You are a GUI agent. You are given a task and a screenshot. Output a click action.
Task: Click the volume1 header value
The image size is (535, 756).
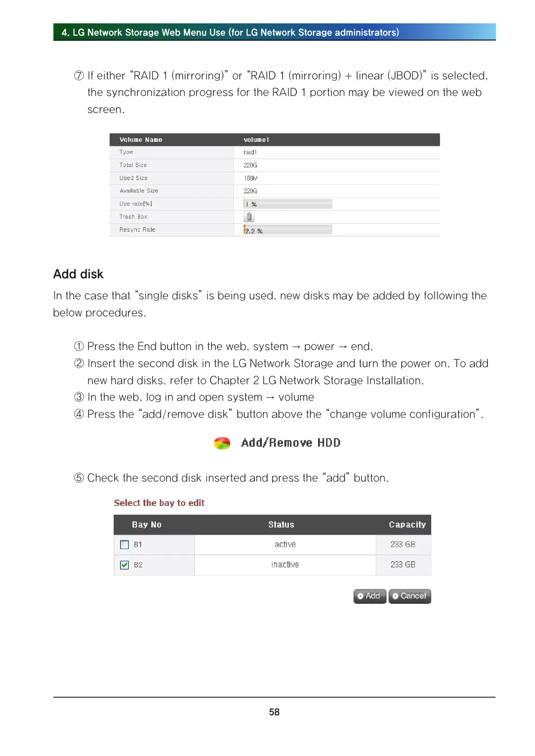pos(256,140)
